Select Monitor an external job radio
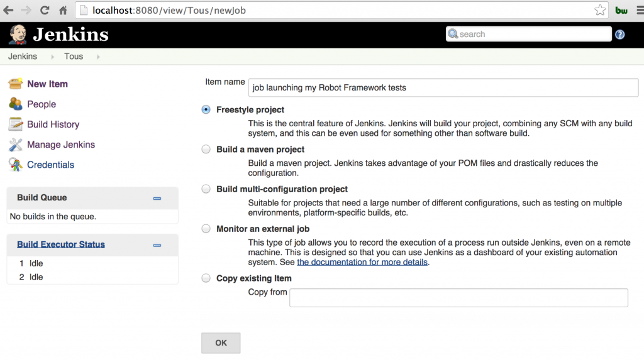Image resolution: width=644 pixels, height=360 pixels. tap(206, 229)
